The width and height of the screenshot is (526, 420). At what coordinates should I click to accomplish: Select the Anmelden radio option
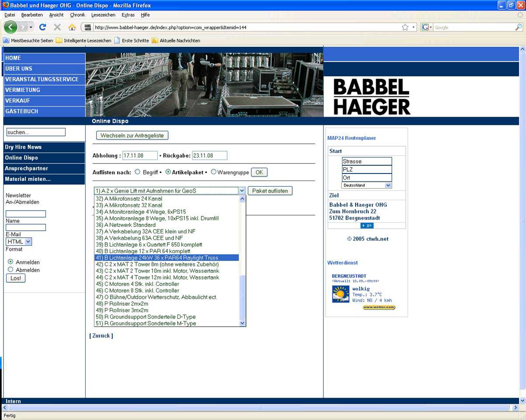click(x=10, y=262)
